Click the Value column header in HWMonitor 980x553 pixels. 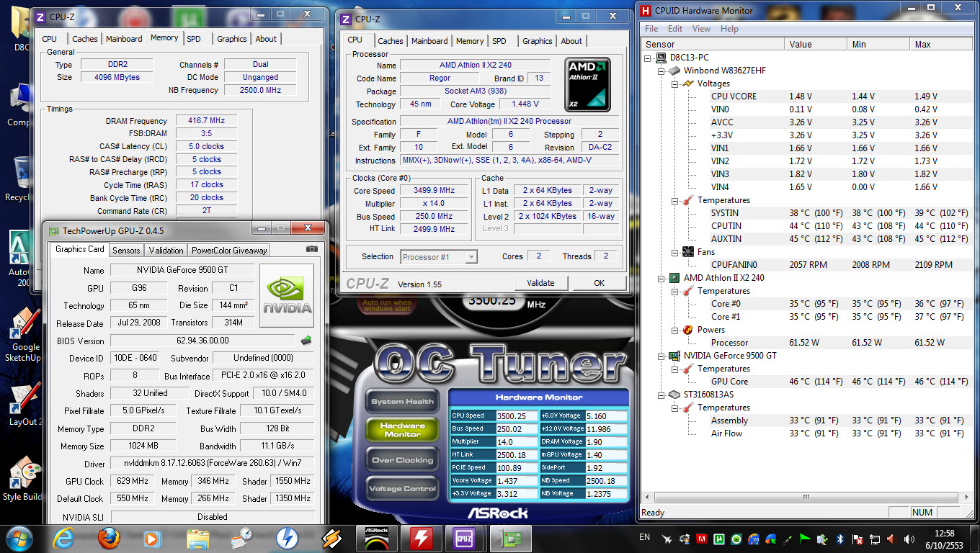pyautogui.click(x=816, y=44)
